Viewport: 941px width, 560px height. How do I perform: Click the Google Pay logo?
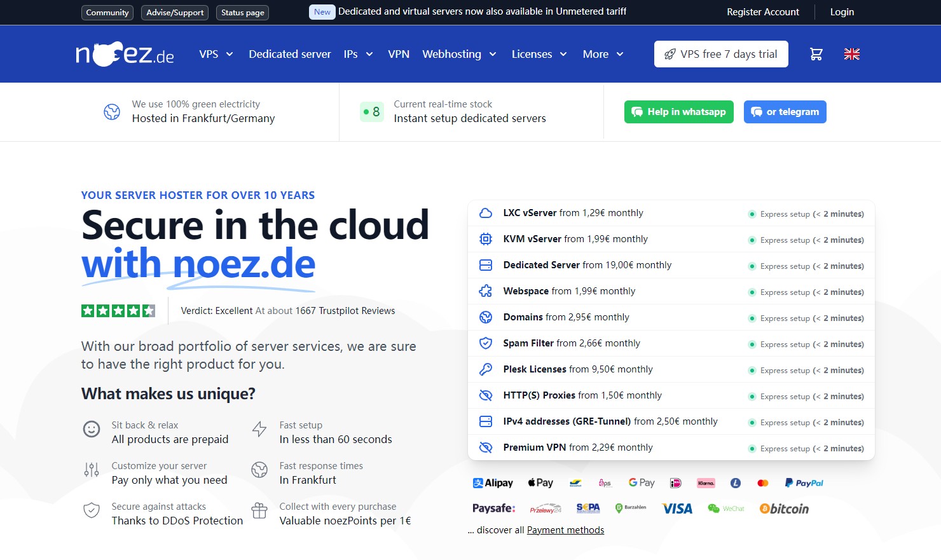(x=642, y=483)
